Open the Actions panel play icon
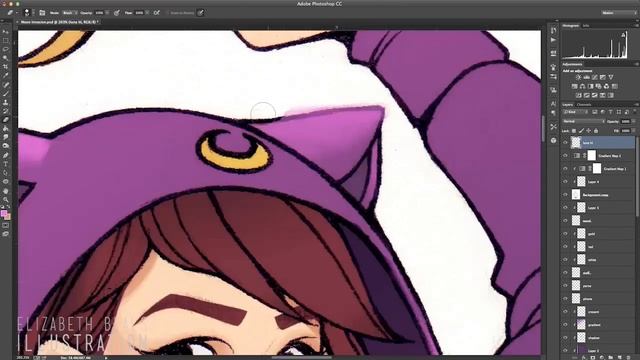Screen dimensions: 640x360 tap(553, 40)
